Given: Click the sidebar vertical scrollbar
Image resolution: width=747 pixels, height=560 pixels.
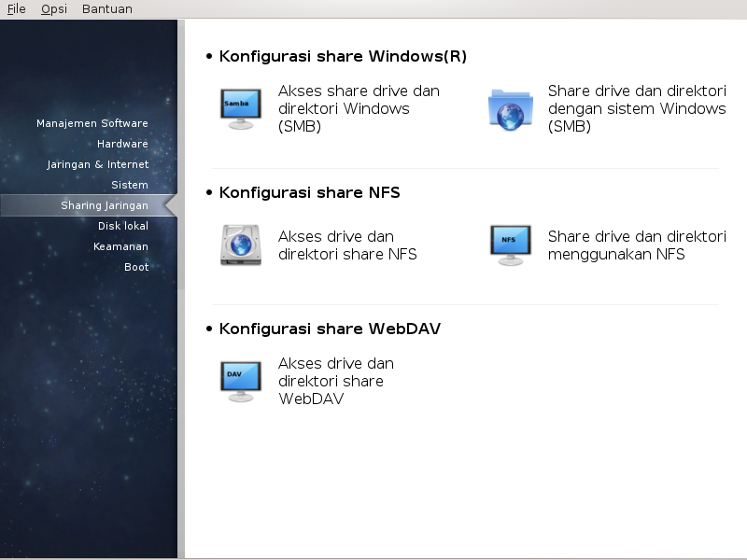Looking at the screenshot, I should point(181,288).
